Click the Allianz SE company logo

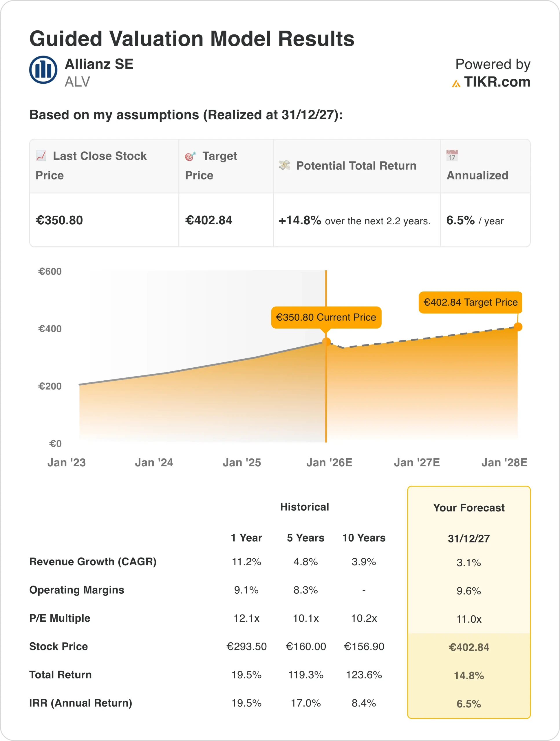43,70
